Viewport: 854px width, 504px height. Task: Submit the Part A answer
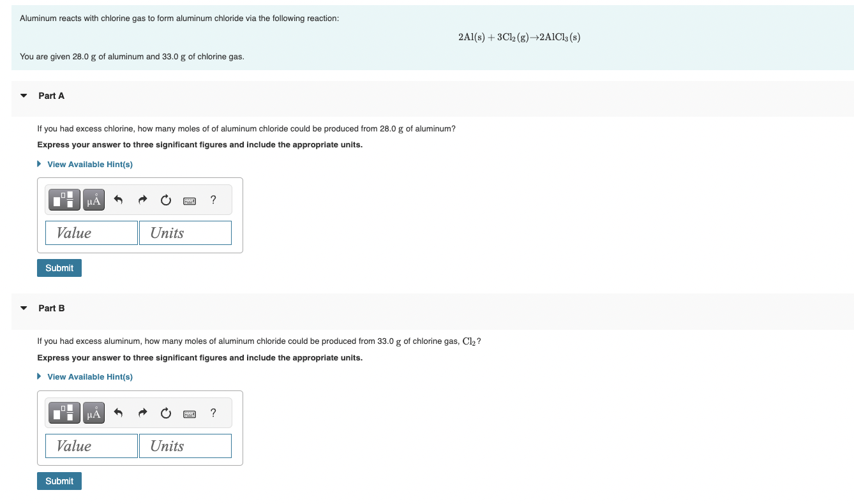click(x=59, y=268)
